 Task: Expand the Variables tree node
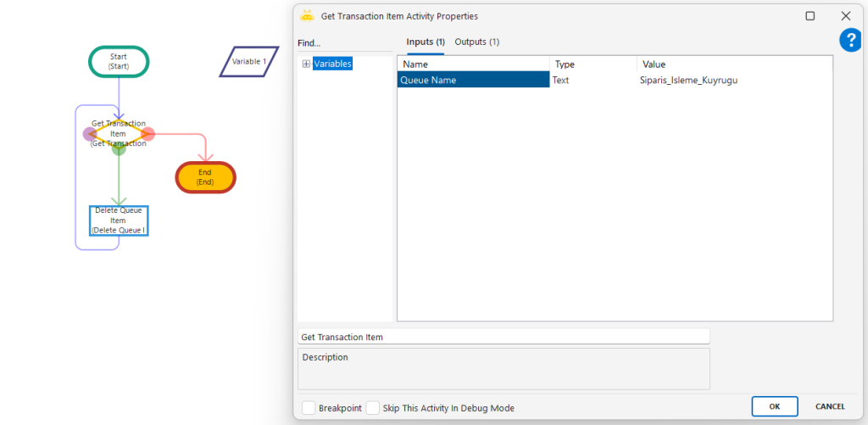coord(306,64)
